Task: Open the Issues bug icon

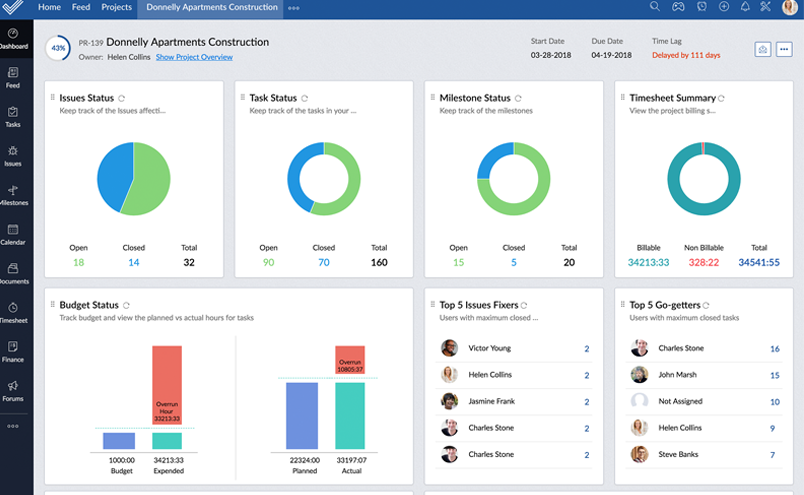Action: point(13,151)
